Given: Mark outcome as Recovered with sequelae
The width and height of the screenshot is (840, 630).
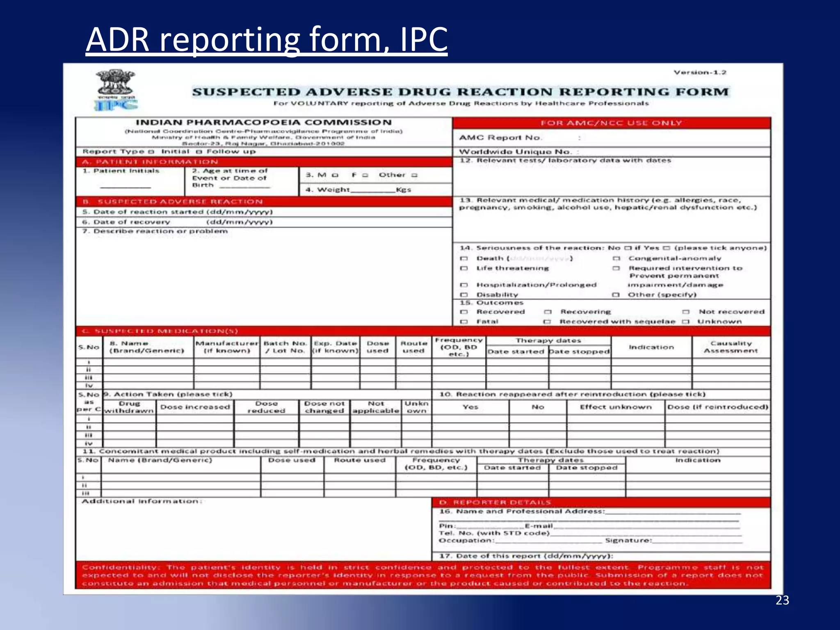Looking at the screenshot, I should point(547,322).
